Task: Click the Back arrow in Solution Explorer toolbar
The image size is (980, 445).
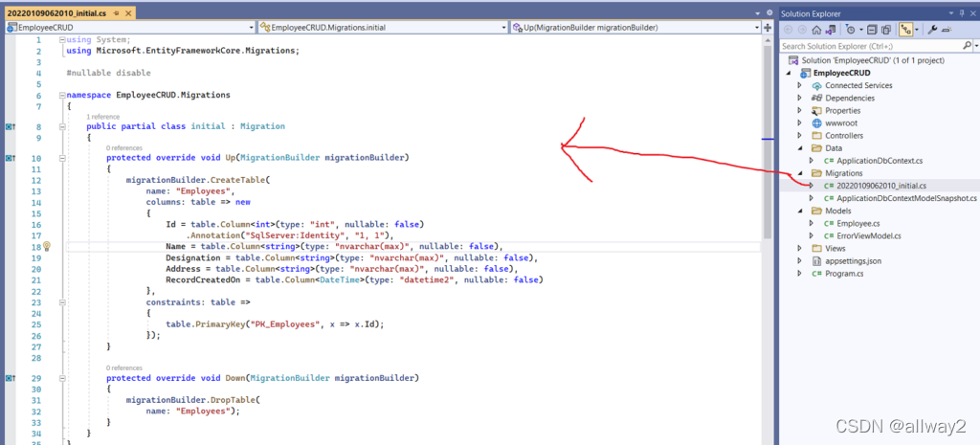Action: tap(789, 30)
